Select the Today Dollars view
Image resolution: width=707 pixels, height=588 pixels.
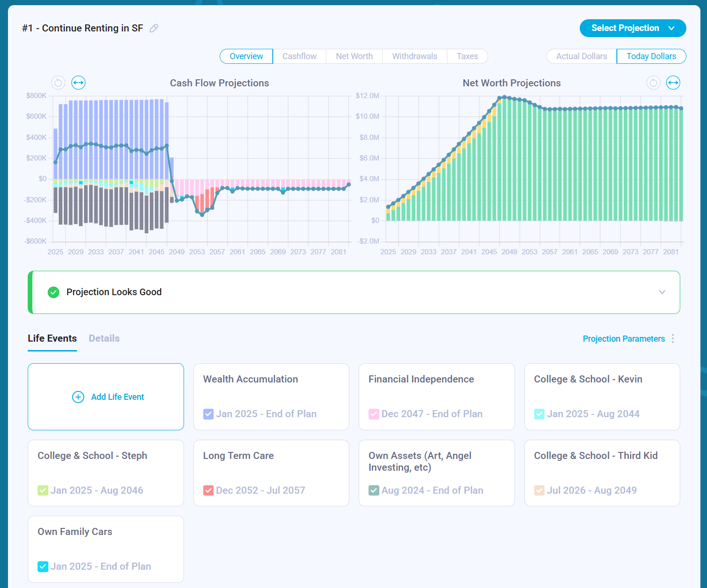pyautogui.click(x=652, y=56)
